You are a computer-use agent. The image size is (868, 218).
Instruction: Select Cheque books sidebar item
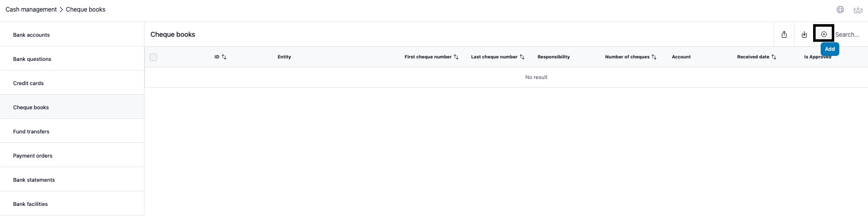[72, 107]
